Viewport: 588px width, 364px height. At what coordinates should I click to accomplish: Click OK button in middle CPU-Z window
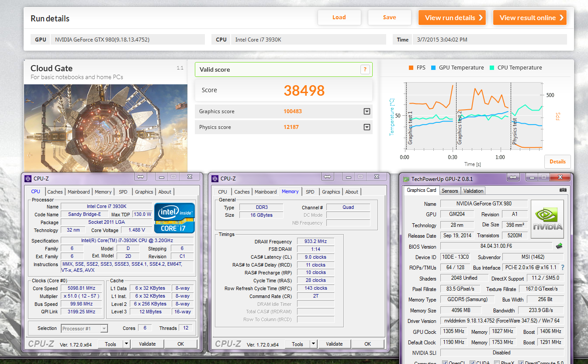tap(367, 344)
